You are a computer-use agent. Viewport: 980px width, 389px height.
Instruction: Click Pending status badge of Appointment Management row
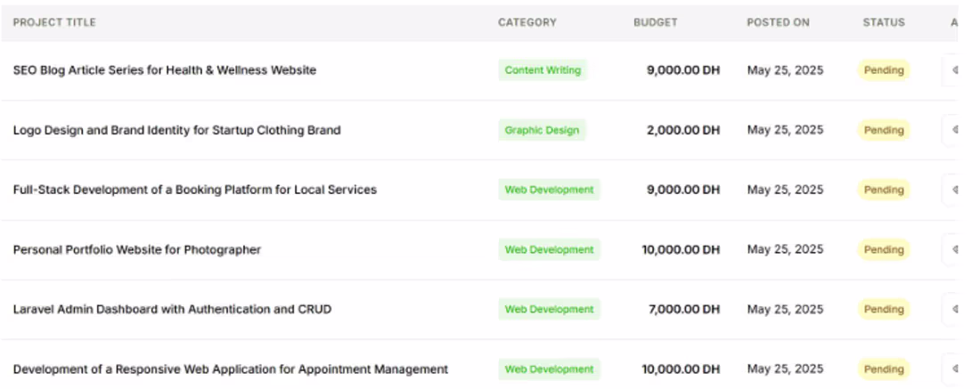point(884,369)
